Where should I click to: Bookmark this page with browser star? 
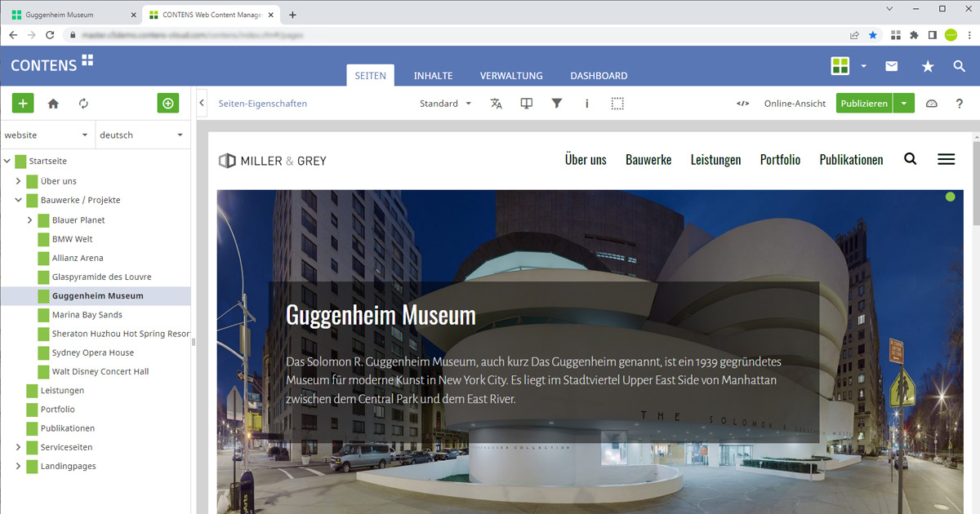coord(873,35)
